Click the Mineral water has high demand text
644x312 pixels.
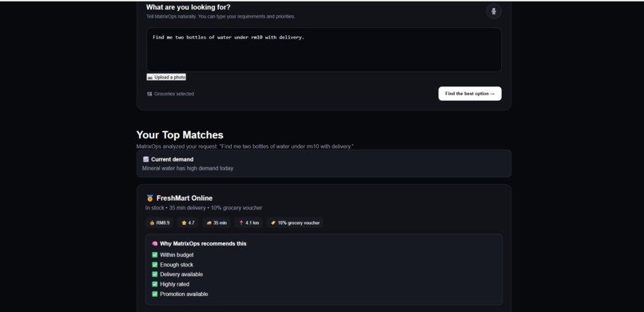click(188, 168)
